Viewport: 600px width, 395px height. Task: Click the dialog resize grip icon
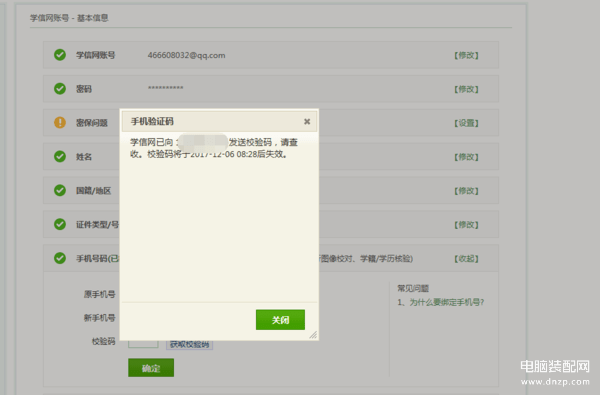313,335
